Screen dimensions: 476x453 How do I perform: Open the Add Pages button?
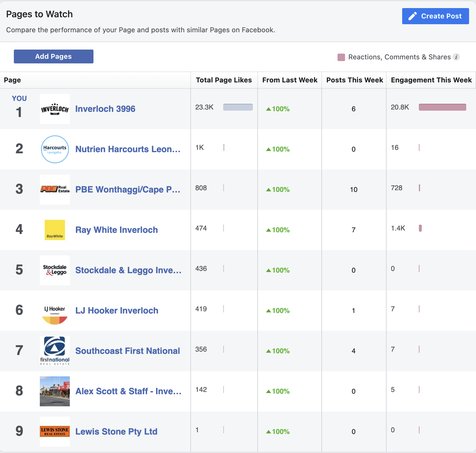point(54,56)
